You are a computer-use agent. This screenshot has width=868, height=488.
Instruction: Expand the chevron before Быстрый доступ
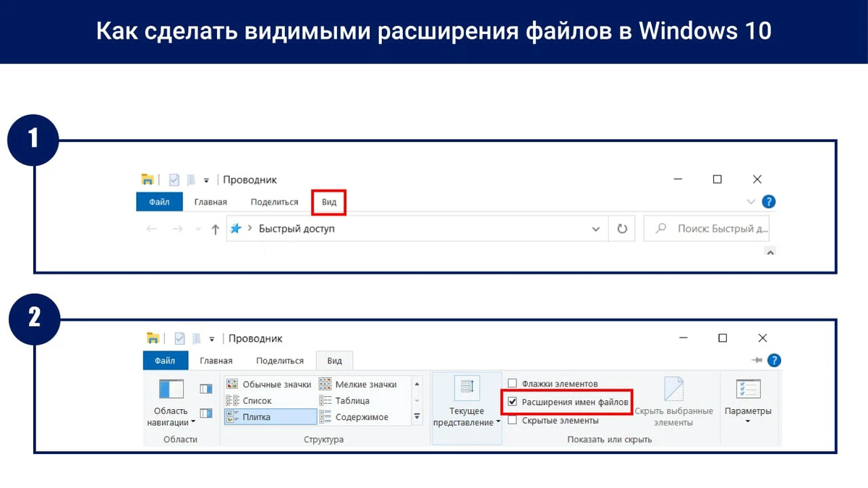click(x=250, y=229)
